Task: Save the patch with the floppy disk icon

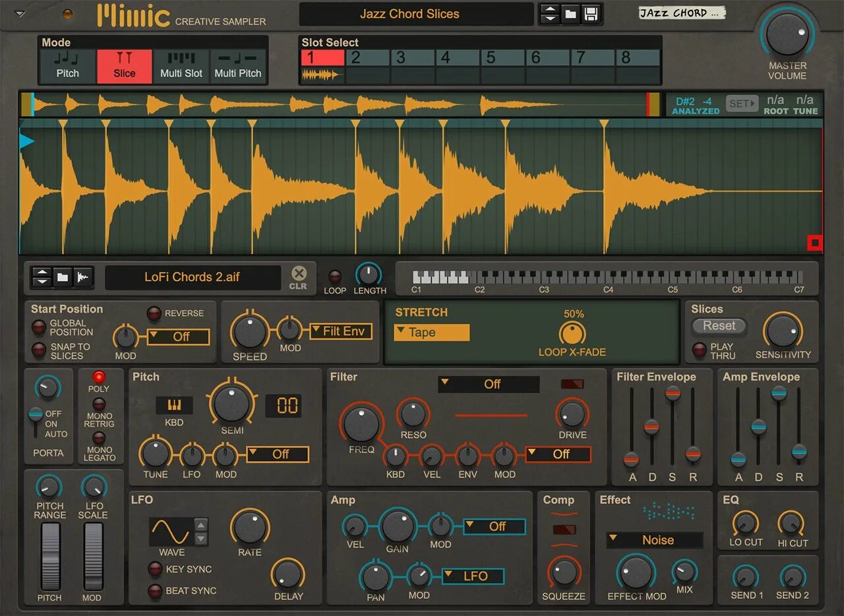Action: click(591, 14)
